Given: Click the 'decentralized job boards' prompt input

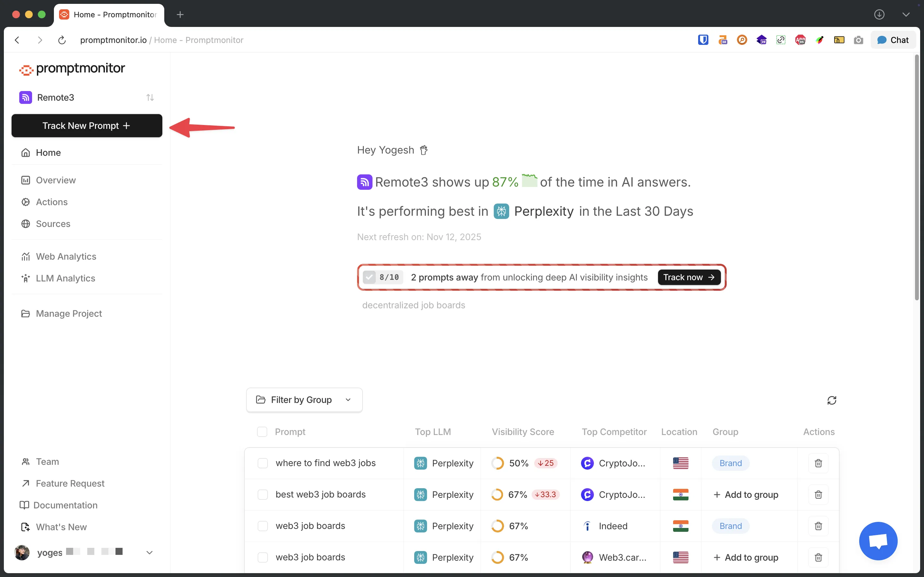Looking at the screenshot, I should pyautogui.click(x=414, y=305).
